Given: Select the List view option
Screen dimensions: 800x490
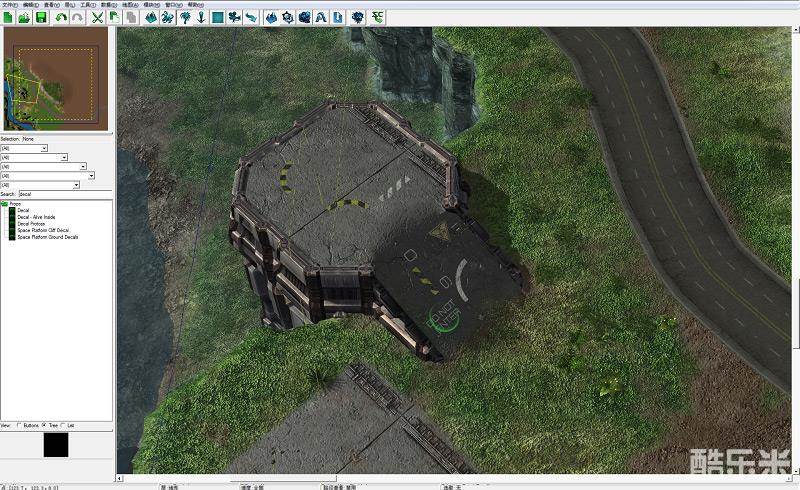Looking at the screenshot, I should click(64, 425).
